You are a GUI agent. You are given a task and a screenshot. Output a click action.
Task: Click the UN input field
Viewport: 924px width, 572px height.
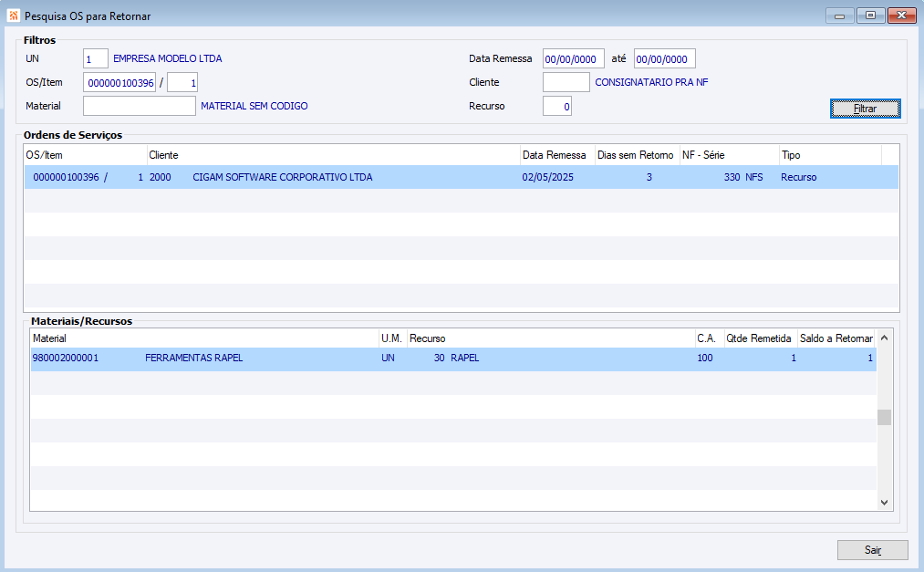point(96,59)
